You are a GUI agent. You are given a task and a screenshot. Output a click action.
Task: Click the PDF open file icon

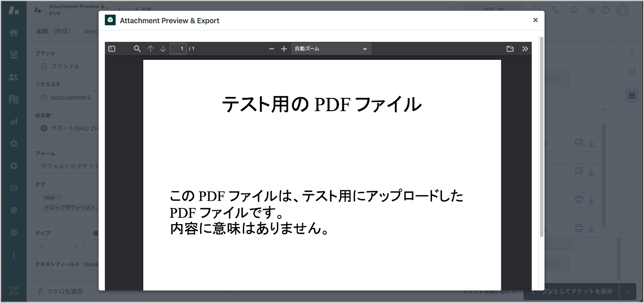[x=510, y=49]
